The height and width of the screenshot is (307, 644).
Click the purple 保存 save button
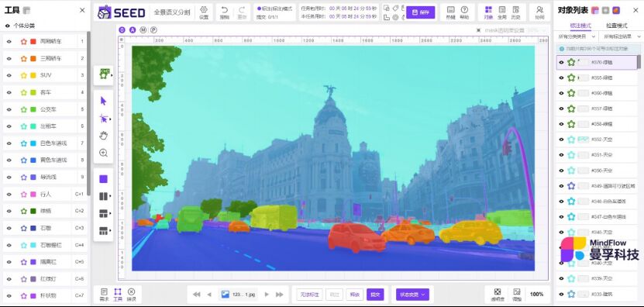tap(420, 12)
